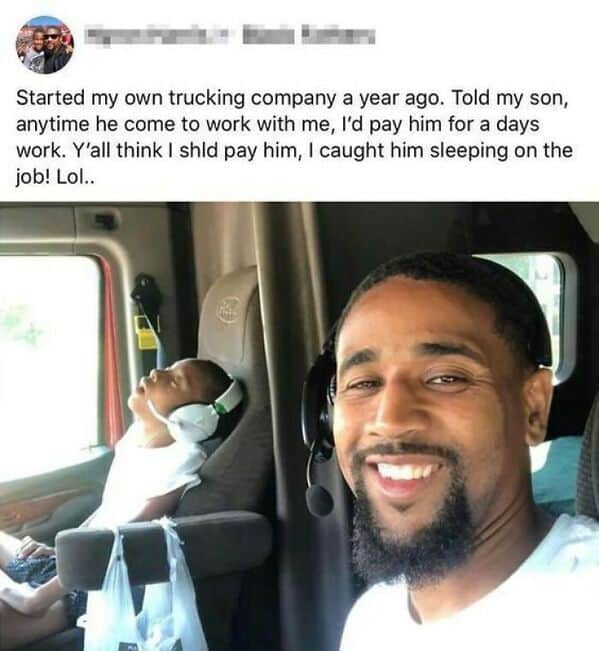This screenshot has height=651, width=599.
Task: Click the first line 'Started my own trucking'
Action: coord(130,98)
